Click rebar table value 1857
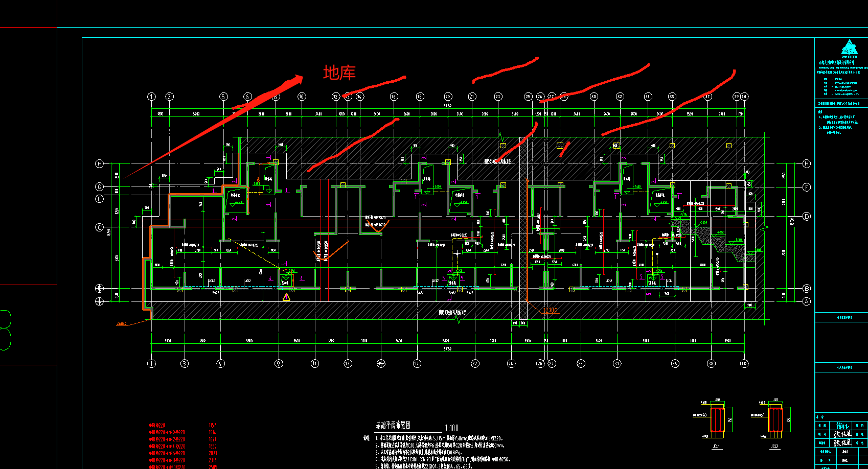The image size is (868, 469). point(213,447)
